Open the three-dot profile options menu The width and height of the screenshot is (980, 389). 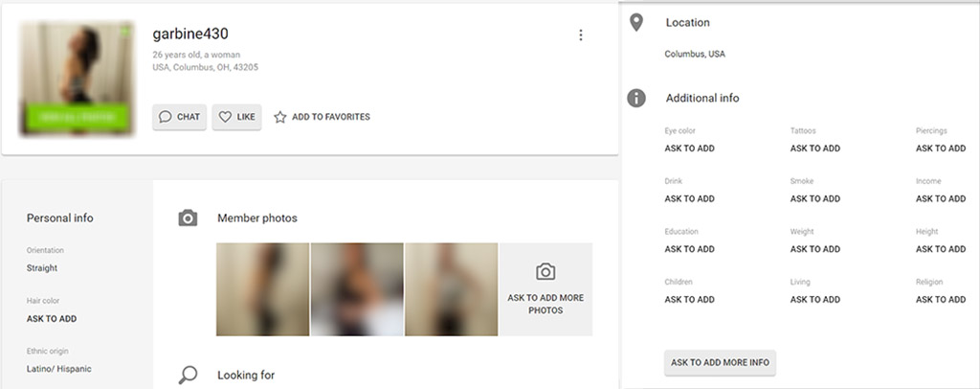(581, 35)
